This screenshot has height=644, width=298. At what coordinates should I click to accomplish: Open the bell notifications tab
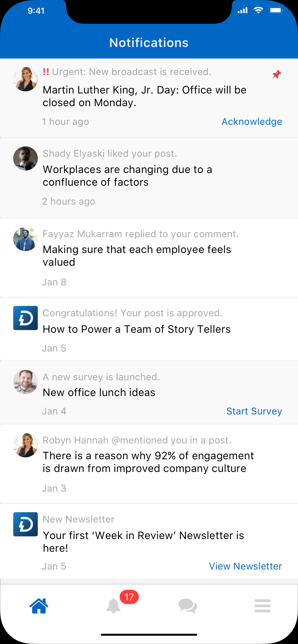click(114, 606)
